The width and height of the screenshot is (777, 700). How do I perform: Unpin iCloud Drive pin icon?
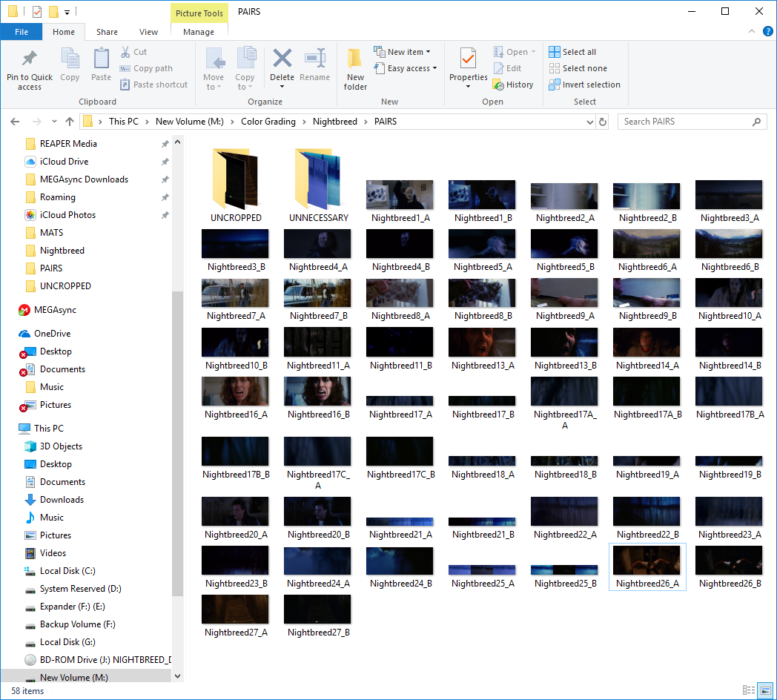pyautogui.click(x=165, y=162)
